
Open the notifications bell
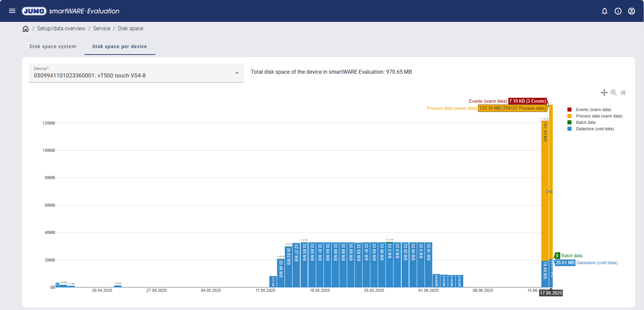(605, 11)
